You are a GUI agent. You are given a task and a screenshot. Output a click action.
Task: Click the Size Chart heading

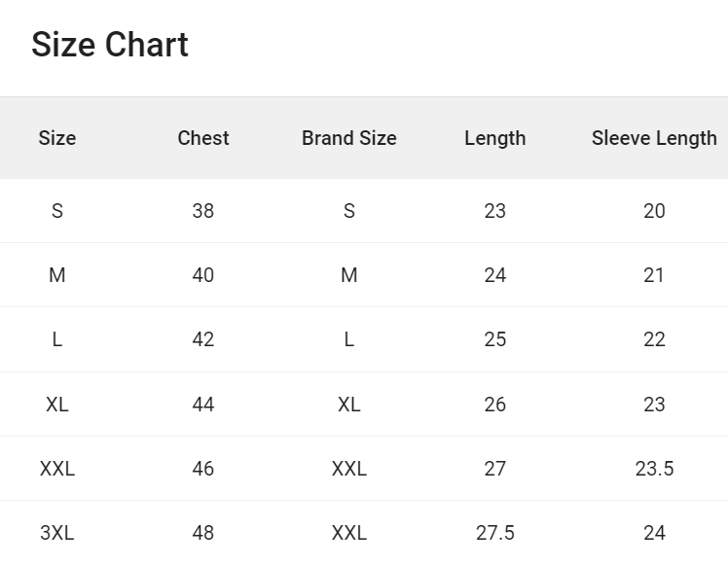110,45
